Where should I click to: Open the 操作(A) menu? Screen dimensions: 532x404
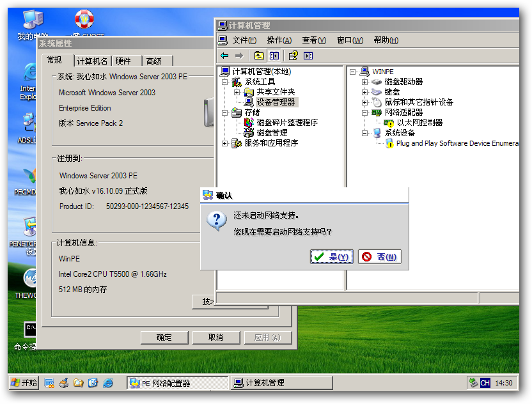click(x=279, y=40)
